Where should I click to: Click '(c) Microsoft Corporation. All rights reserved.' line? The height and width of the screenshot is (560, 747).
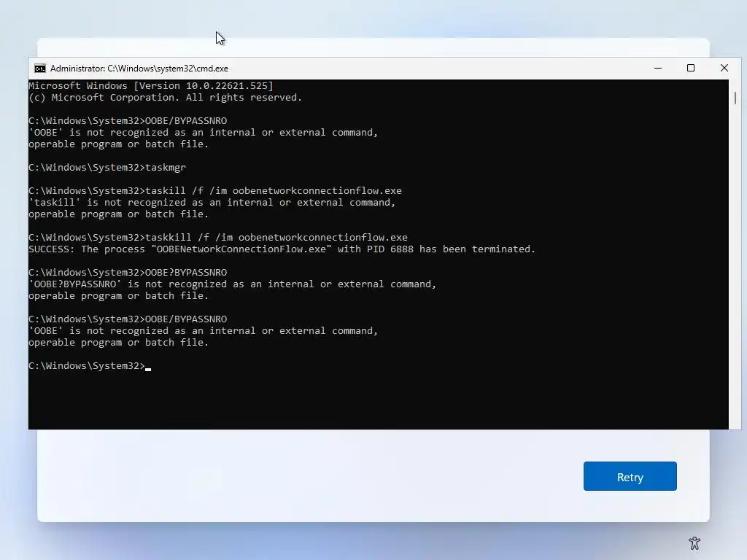pyautogui.click(x=166, y=98)
